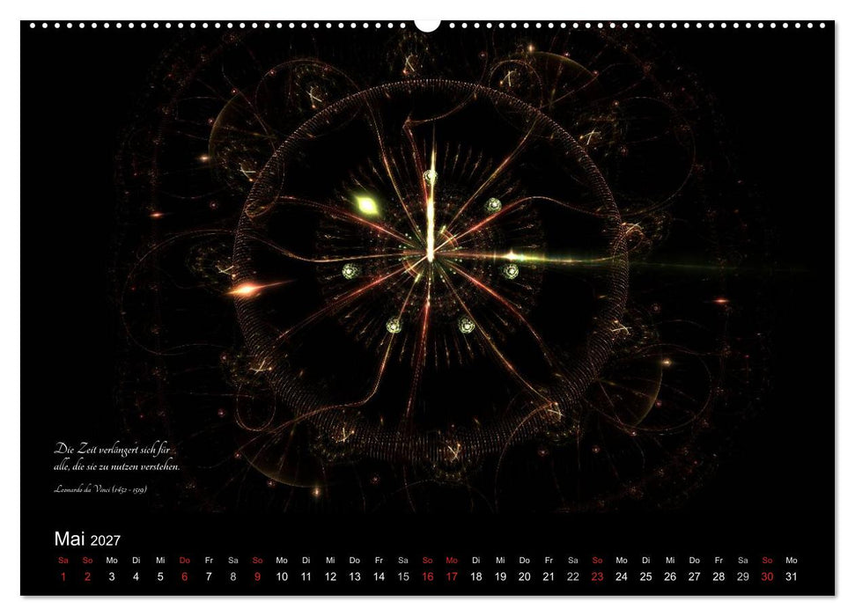The height and width of the screenshot is (616, 855).
Task: Select date 20 in the calendar row
Action: tap(525, 576)
